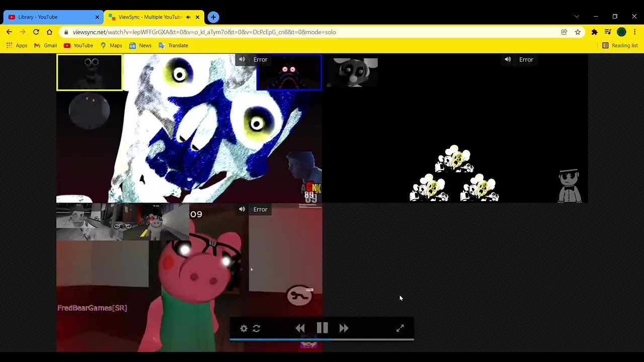The width and height of the screenshot is (644, 362).
Task: Open media control icon in toolbar
Action: tap(608, 32)
